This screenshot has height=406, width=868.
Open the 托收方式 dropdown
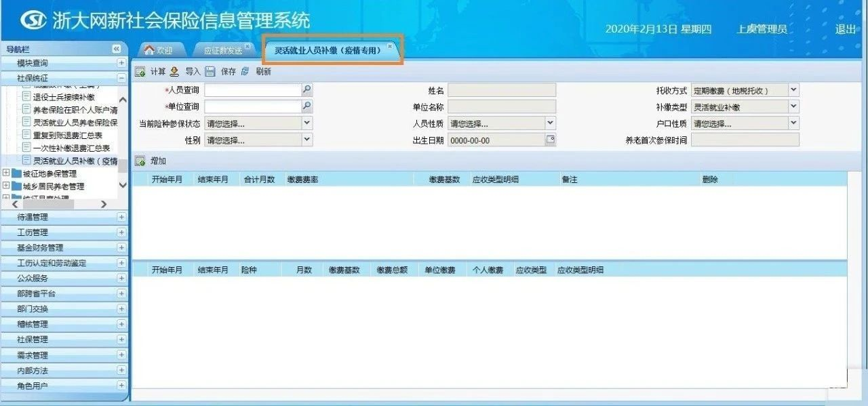click(x=794, y=89)
